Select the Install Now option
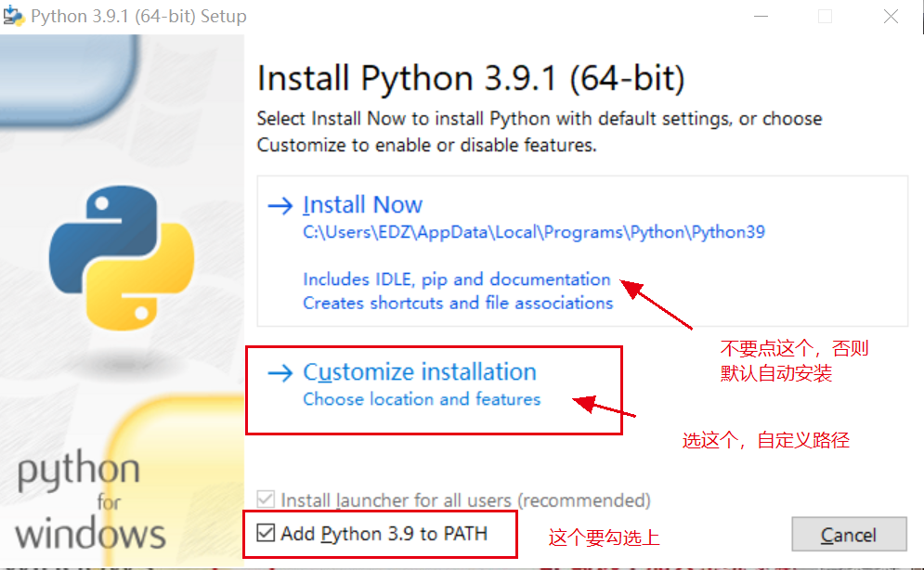The height and width of the screenshot is (570, 924). click(362, 204)
